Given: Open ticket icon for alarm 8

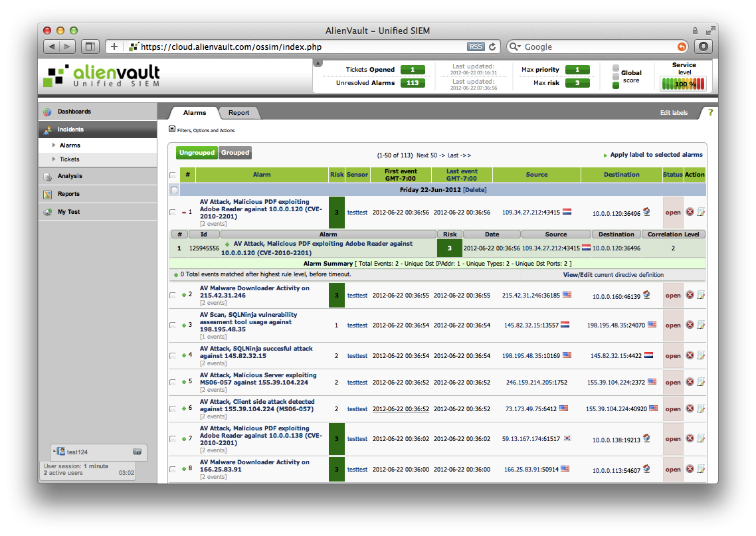Looking at the screenshot, I should (x=701, y=468).
